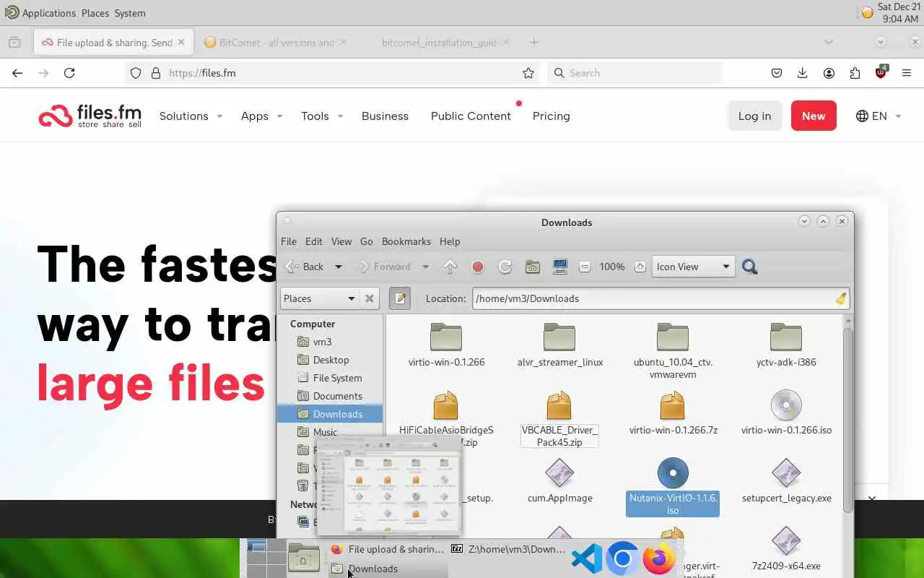Open the Forward history dropdown arrow
924x578 pixels.
pos(425,267)
